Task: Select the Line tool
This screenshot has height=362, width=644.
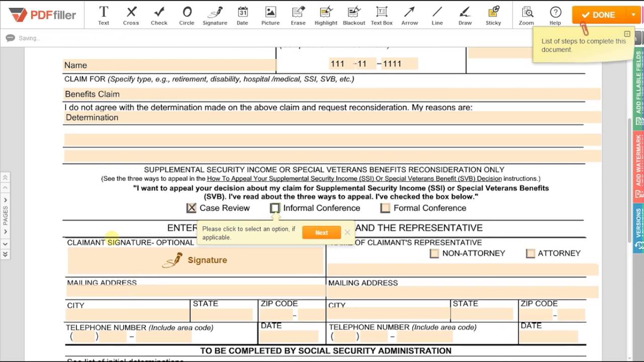Action: click(437, 15)
